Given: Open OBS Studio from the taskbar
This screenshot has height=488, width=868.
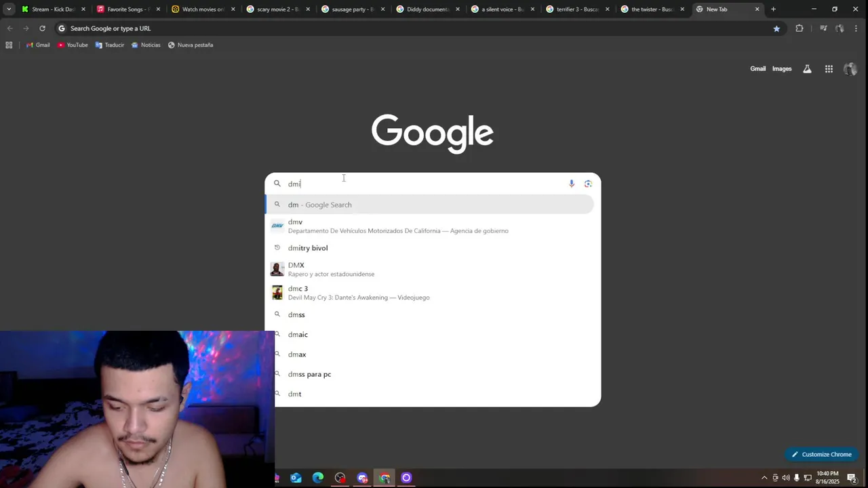Looking at the screenshot, I should 340,478.
